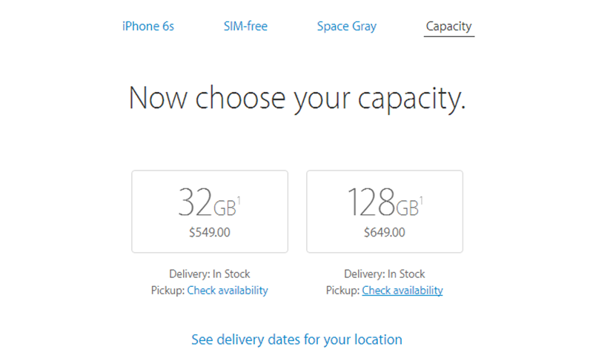Click the 'Pickup:' label under the 128GB option
The image size is (593, 364).
(x=342, y=291)
